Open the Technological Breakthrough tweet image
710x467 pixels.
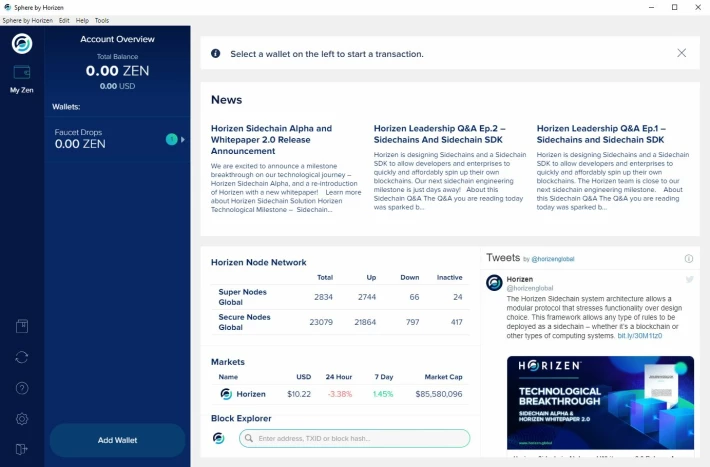tap(600, 403)
